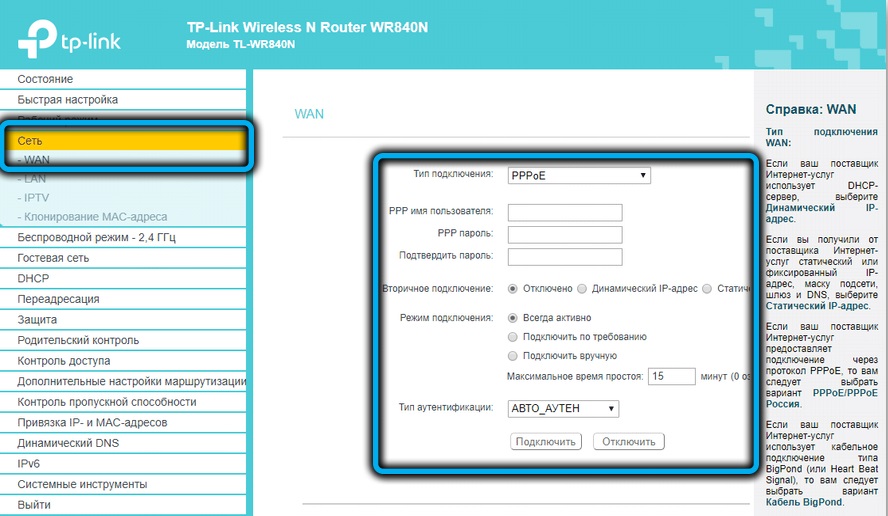
Task: Click Выйти to log out
Action: click(x=123, y=505)
